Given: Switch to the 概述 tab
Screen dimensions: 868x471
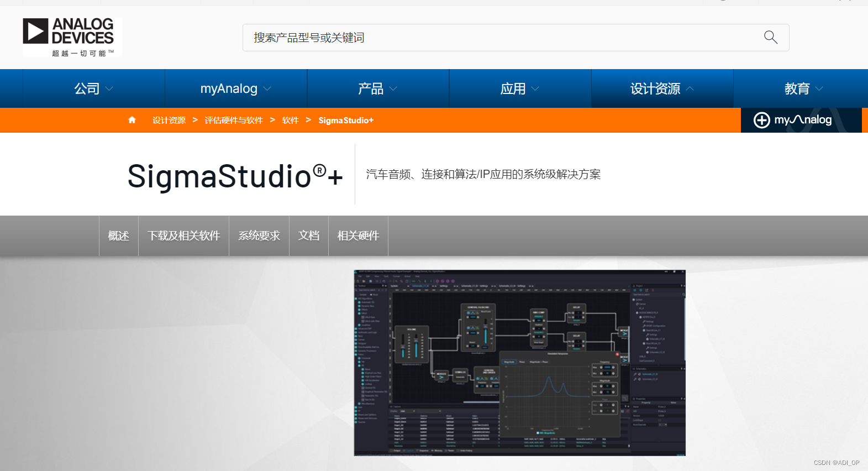Looking at the screenshot, I should tap(119, 236).
